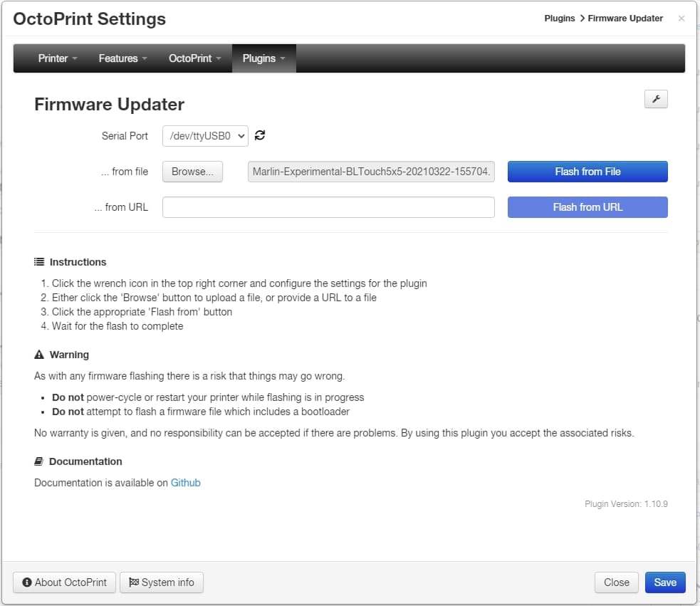Click the Warning heading

point(69,355)
